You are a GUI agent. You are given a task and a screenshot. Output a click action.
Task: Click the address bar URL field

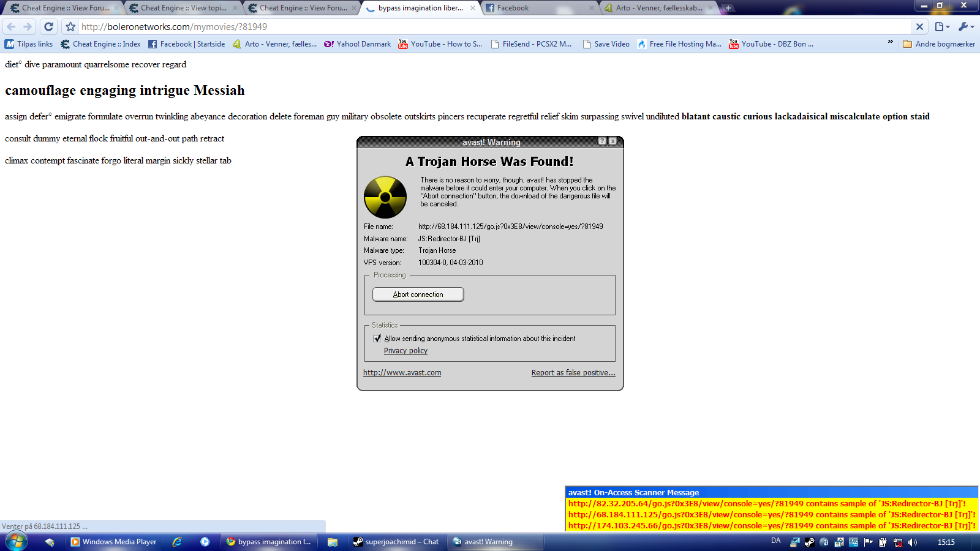coord(495,27)
